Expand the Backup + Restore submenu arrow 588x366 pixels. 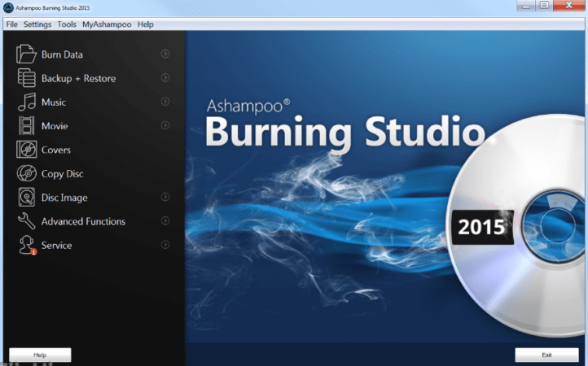click(165, 77)
